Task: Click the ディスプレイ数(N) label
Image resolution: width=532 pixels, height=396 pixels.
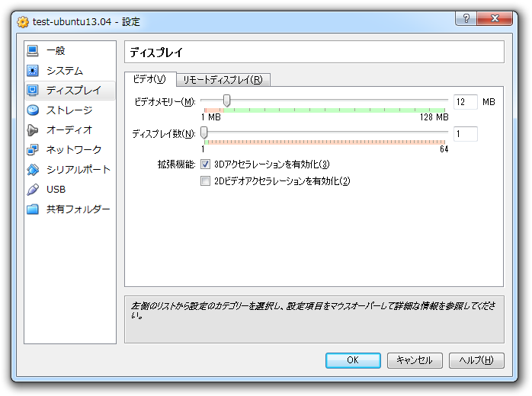Action: 164,134
